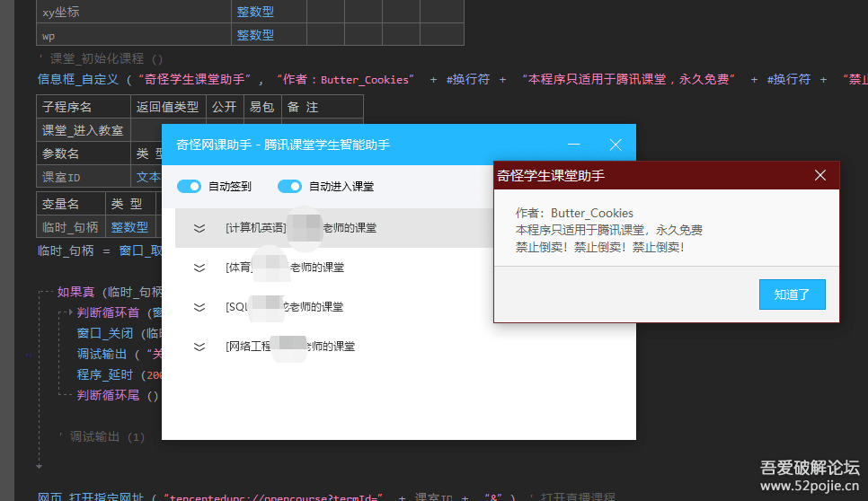Click the 临时_句柄 variable cell
Viewport: 868px width, 501px height.
pos(70,227)
